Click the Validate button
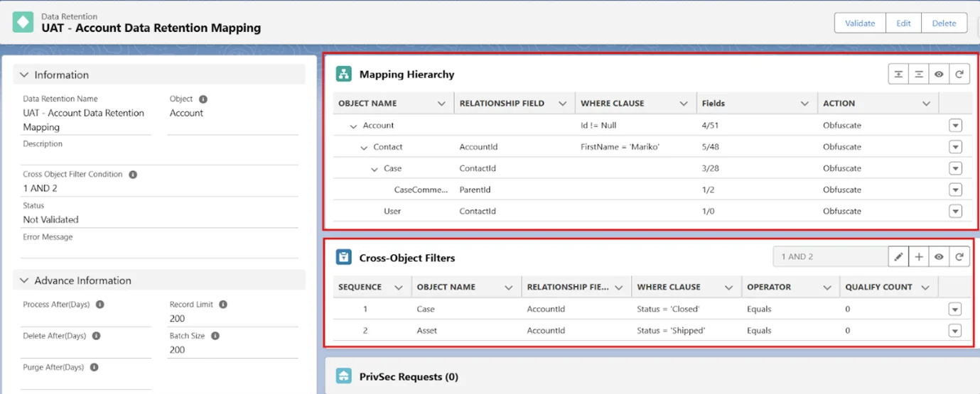Screen dimensions: 980x394 tap(859, 23)
